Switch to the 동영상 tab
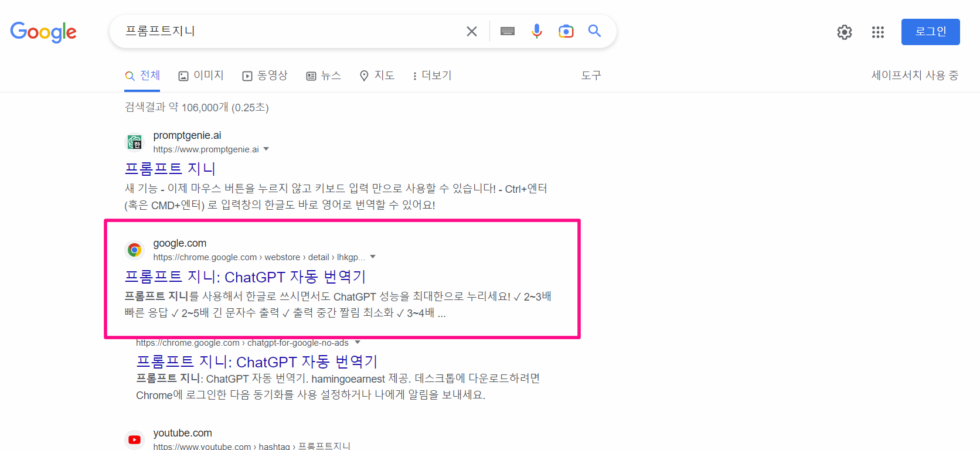980x450 pixels. (265, 76)
